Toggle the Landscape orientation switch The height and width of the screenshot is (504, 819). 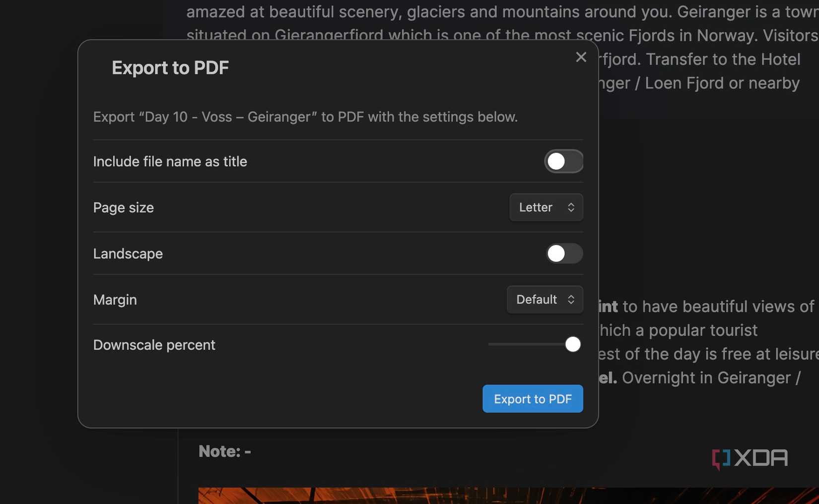tap(564, 253)
